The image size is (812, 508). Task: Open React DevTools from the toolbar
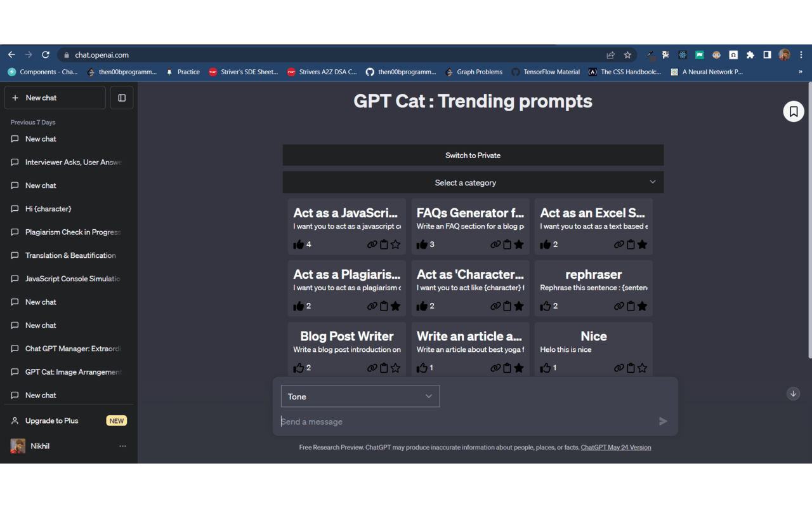pyautogui.click(x=682, y=55)
